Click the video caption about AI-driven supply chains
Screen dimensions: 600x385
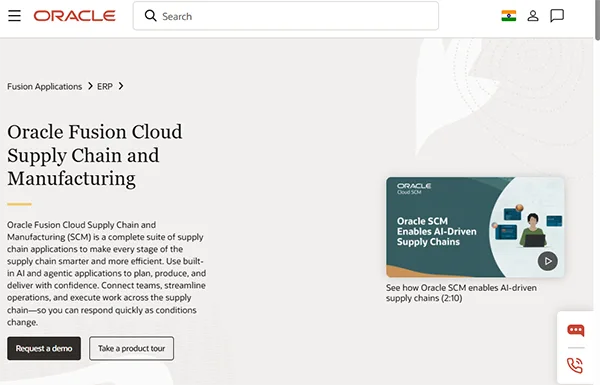click(461, 293)
